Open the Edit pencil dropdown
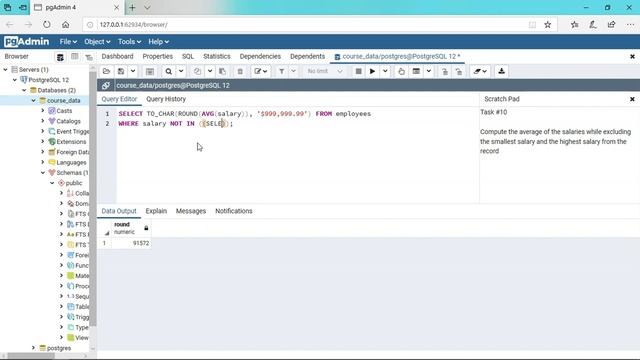640x360 pixels. 260,71
